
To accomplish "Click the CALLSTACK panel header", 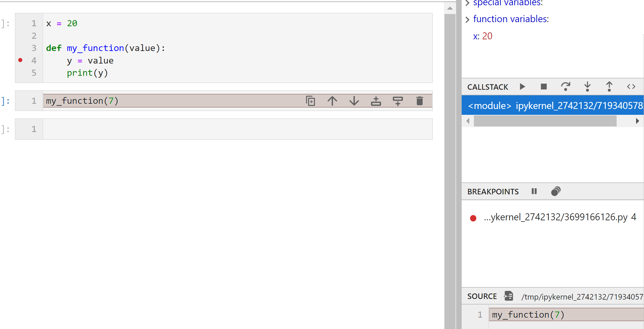I will [x=488, y=87].
